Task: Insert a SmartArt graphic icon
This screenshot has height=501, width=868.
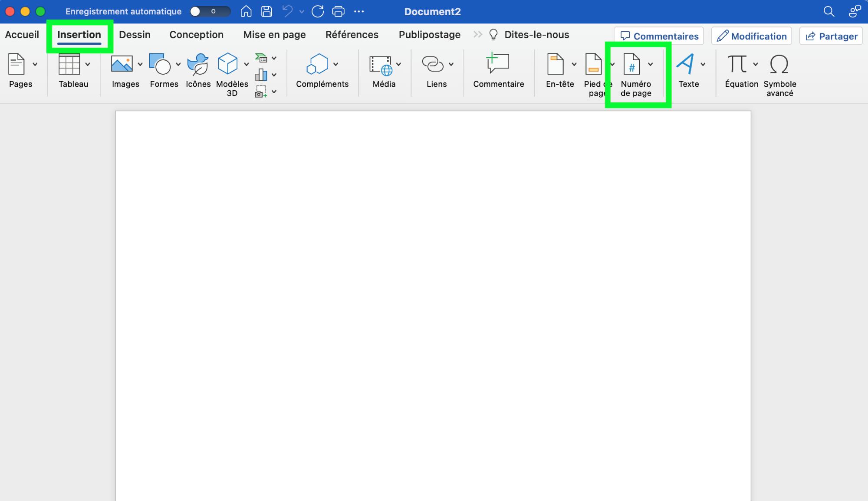Action: 261,58
